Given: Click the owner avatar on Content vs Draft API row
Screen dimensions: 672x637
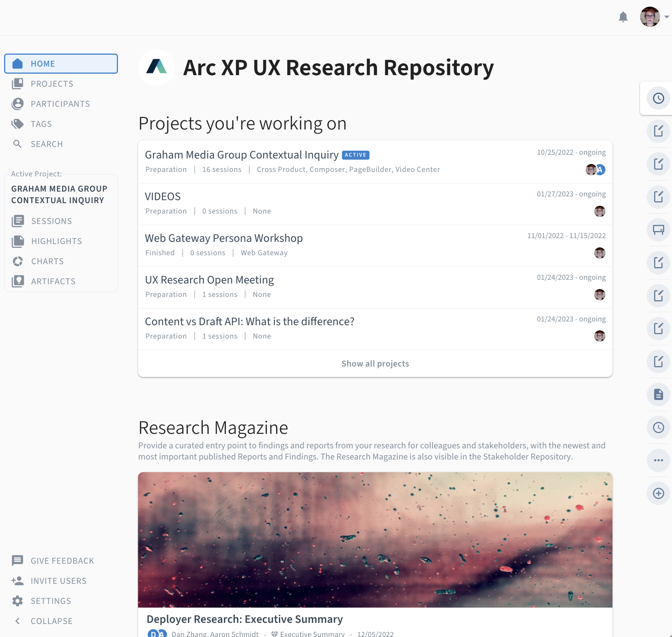Looking at the screenshot, I should (x=600, y=336).
